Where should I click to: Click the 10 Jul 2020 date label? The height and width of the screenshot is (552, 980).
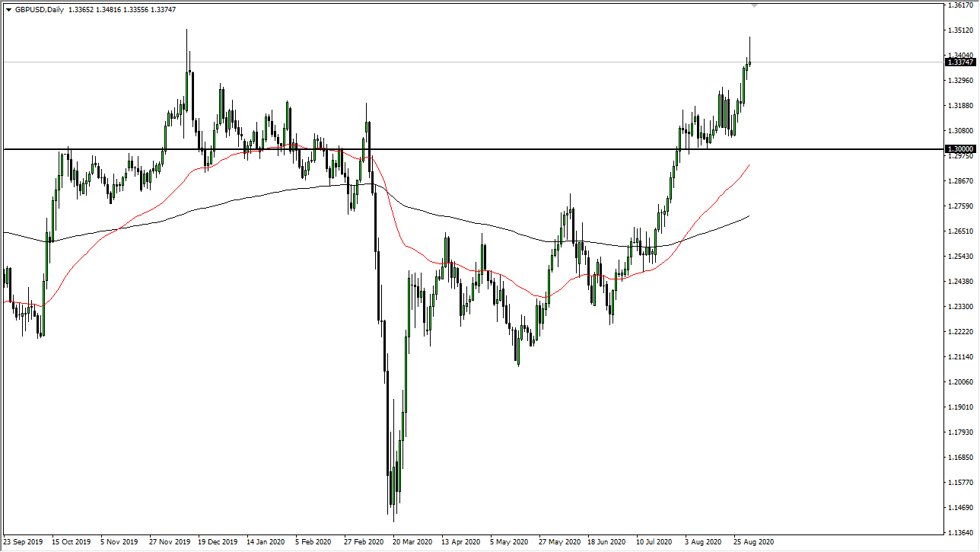tap(653, 543)
